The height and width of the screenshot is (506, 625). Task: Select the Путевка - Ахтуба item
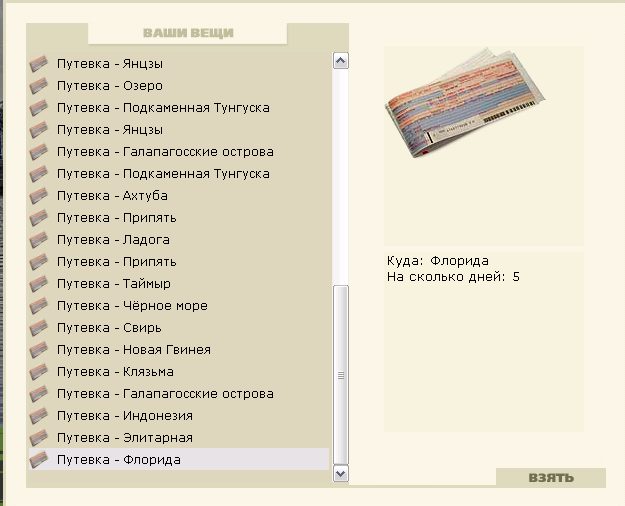point(179,196)
